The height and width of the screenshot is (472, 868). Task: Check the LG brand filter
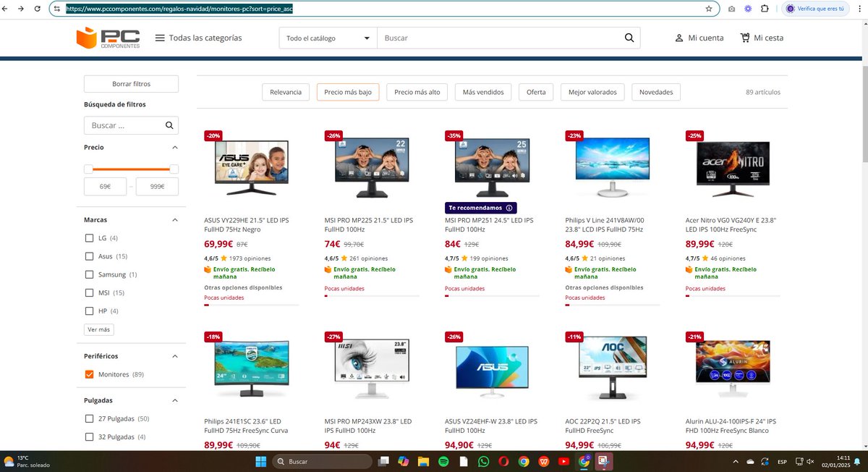[90, 238]
